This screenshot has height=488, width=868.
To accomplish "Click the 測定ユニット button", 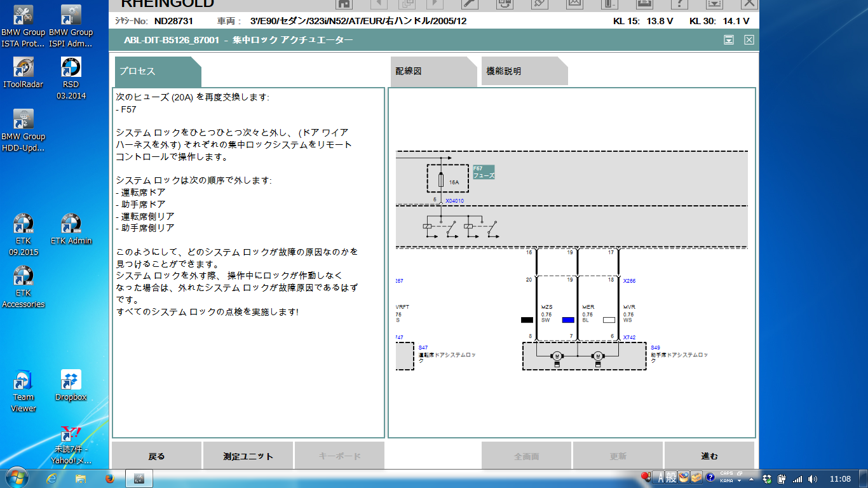I will coord(248,456).
